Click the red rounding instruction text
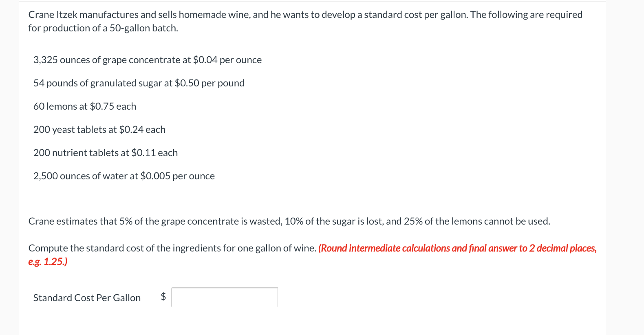Image resolution: width=644 pixels, height=335 pixels. pos(457,248)
